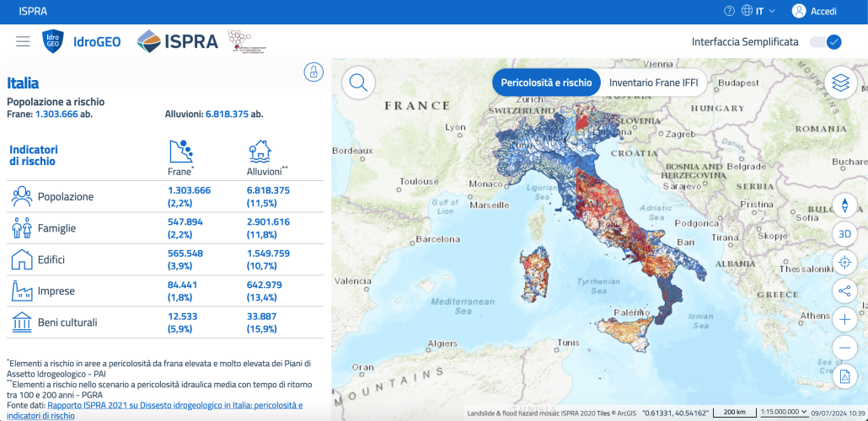Locate my position on map
Screen dimensions: 868x421
[x=844, y=262]
